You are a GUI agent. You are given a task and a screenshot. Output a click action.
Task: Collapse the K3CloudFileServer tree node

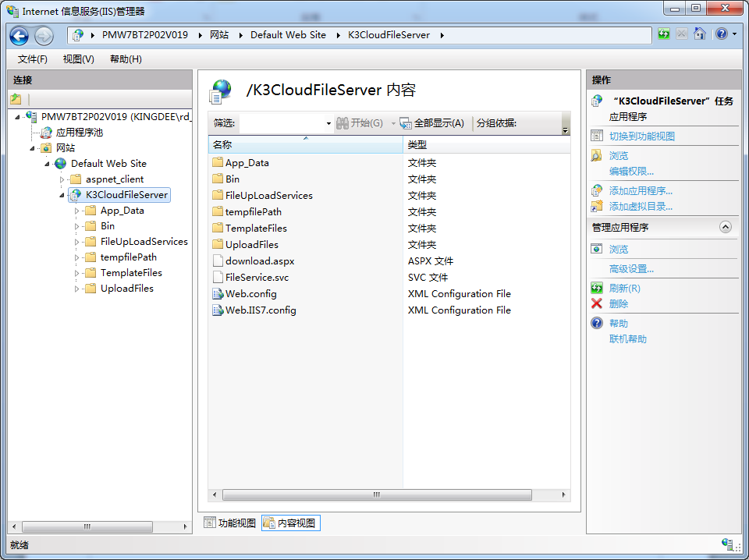(x=62, y=195)
